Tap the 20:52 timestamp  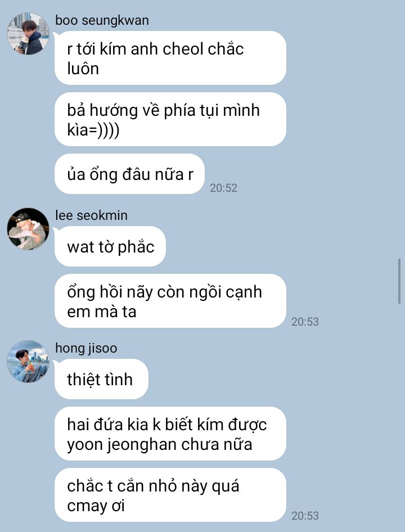223,188
